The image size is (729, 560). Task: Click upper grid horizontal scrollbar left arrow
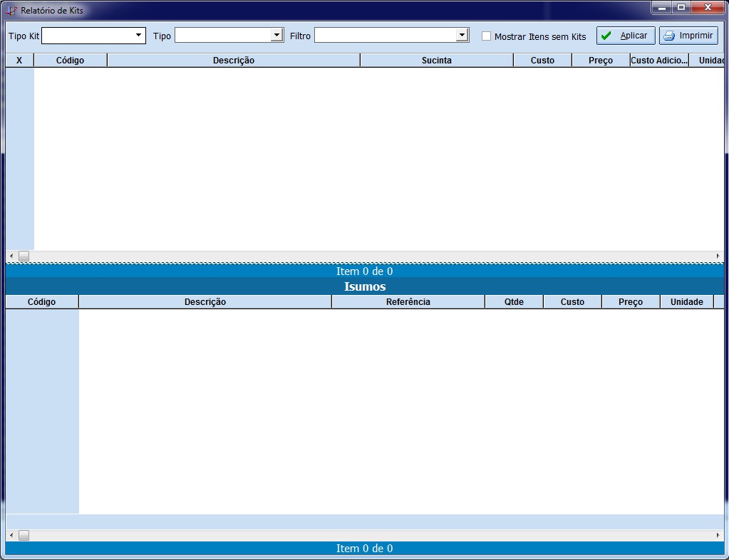(11, 256)
